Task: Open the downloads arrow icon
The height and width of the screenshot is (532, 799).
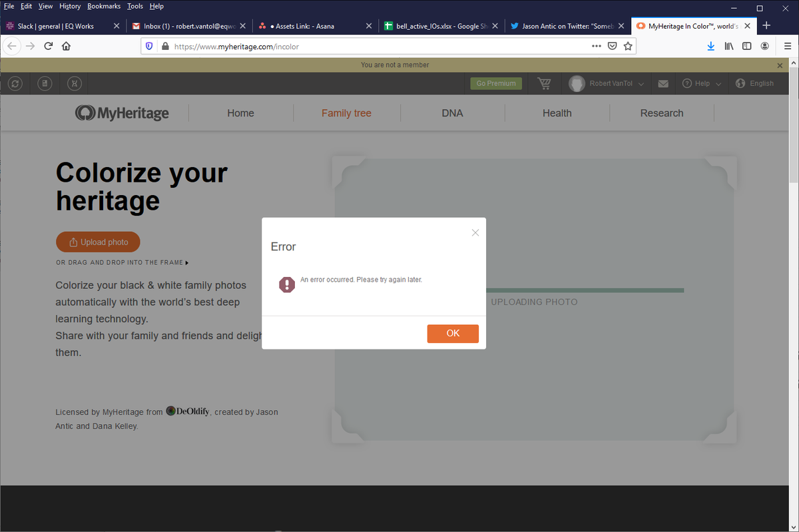Action: pyautogui.click(x=711, y=46)
